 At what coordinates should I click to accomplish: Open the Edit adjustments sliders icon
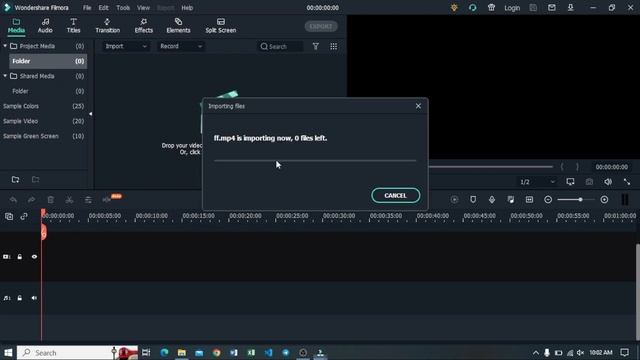(88, 200)
